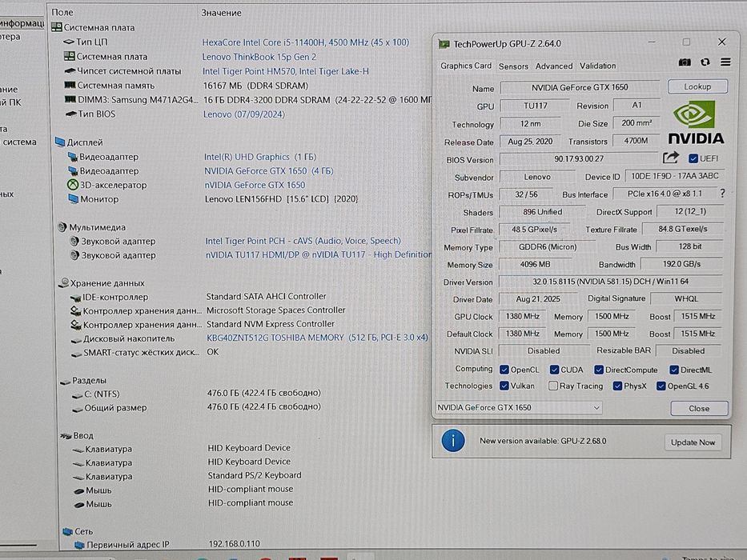Click the GPU-Z refresh icon
The image size is (747, 560).
tap(705, 62)
